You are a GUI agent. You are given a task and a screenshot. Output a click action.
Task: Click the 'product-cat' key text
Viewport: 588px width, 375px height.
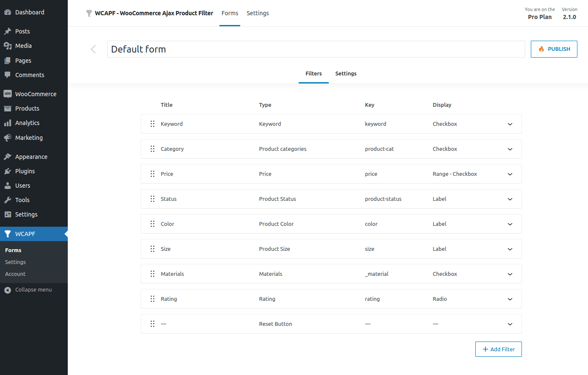point(379,149)
